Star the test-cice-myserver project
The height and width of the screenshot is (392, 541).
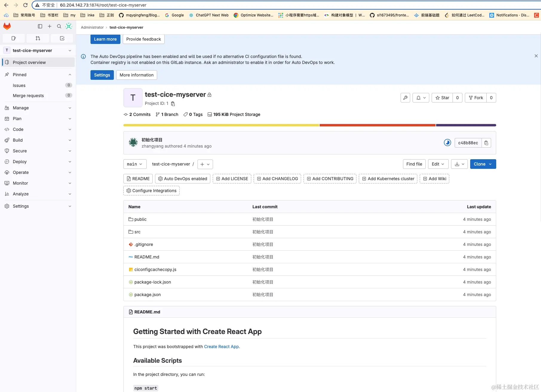click(x=442, y=98)
